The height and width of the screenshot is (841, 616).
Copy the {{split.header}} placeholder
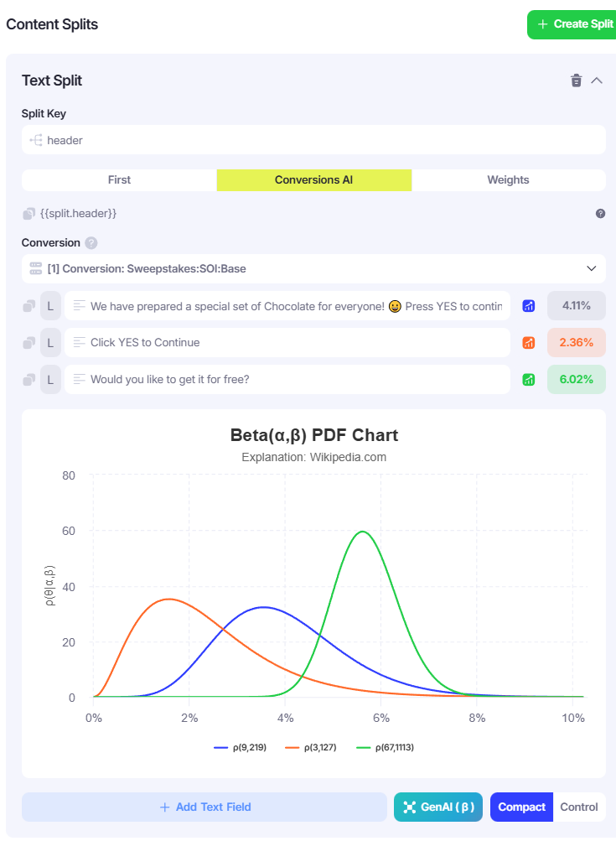29,214
